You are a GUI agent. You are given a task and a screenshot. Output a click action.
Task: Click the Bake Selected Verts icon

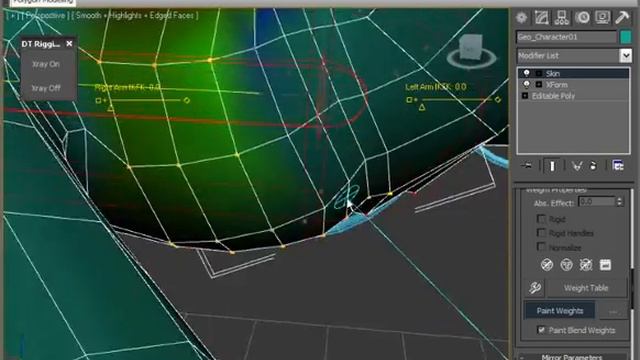tap(605, 265)
